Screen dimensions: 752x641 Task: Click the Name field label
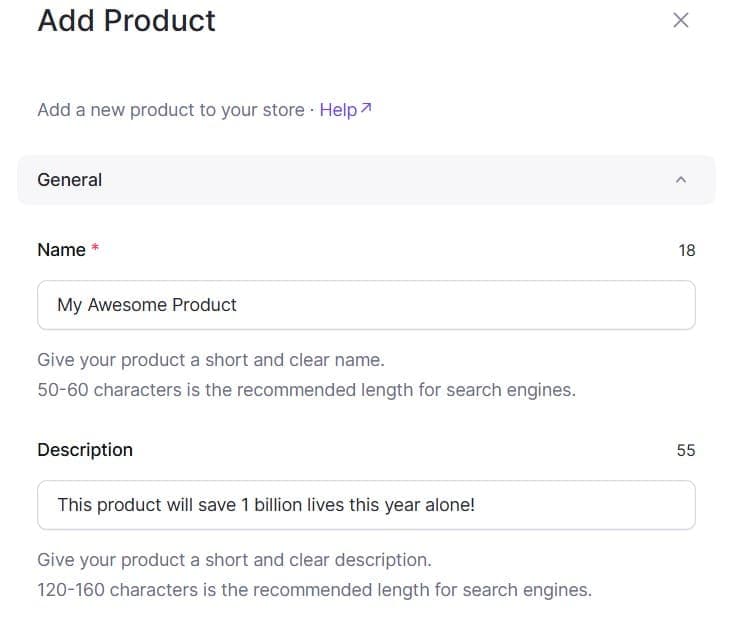pyautogui.click(x=61, y=250)
